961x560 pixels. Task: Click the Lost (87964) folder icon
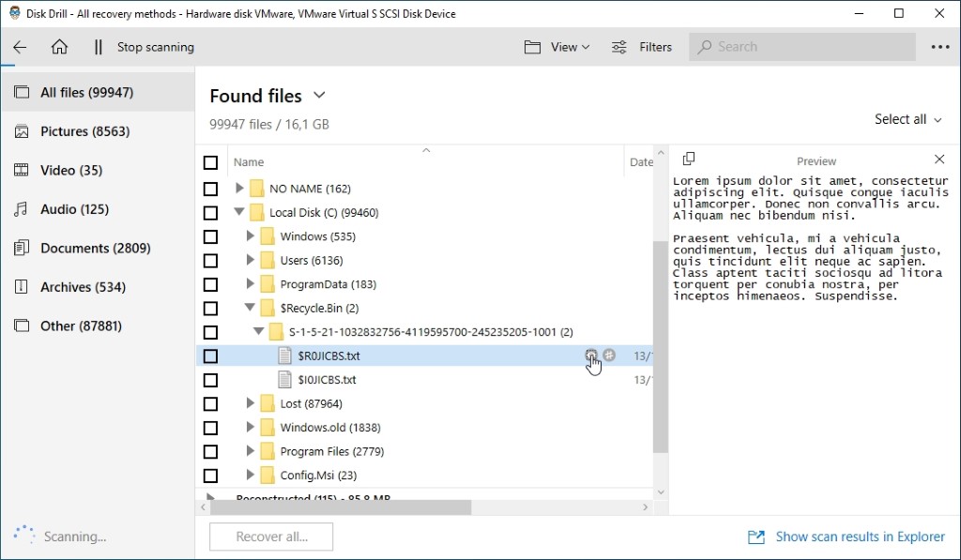(267, 403)
